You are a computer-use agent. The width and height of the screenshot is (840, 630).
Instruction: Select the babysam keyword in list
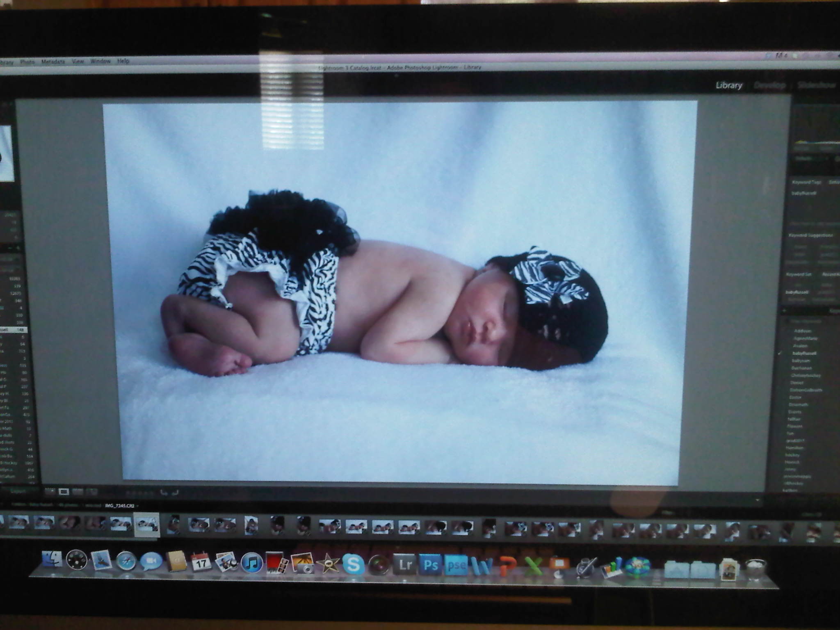(x=801, y=361)
